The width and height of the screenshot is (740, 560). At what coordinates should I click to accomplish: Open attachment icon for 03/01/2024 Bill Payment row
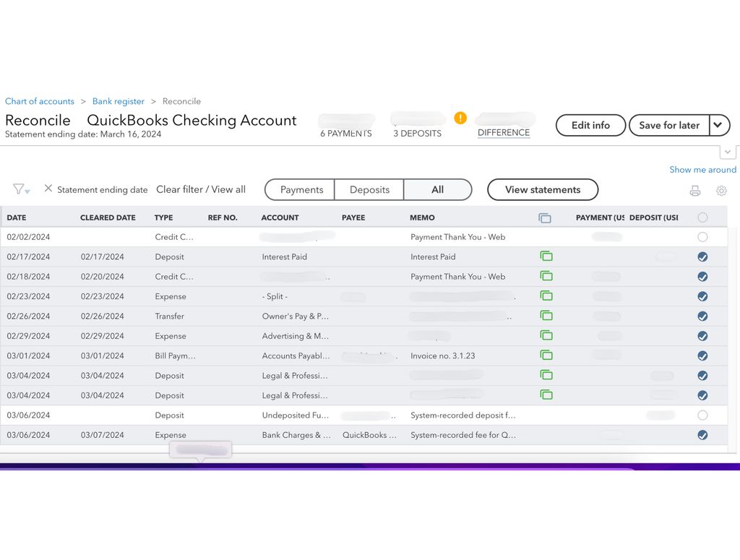click(546, 356)
